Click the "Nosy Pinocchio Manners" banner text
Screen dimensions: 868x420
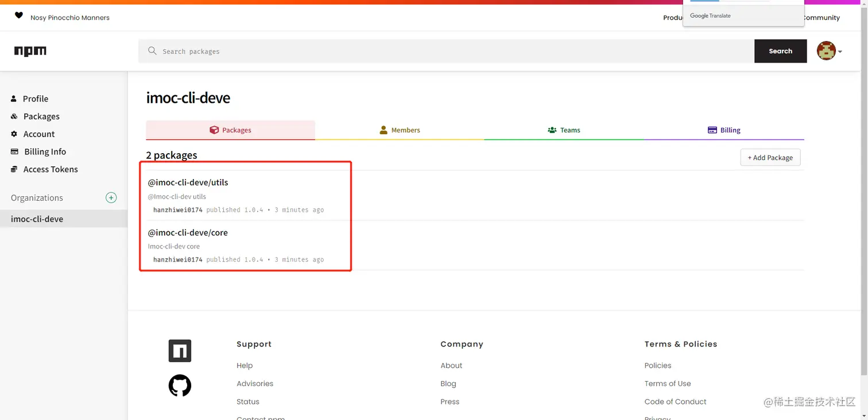pyautogui.click(x=70, y=18)
